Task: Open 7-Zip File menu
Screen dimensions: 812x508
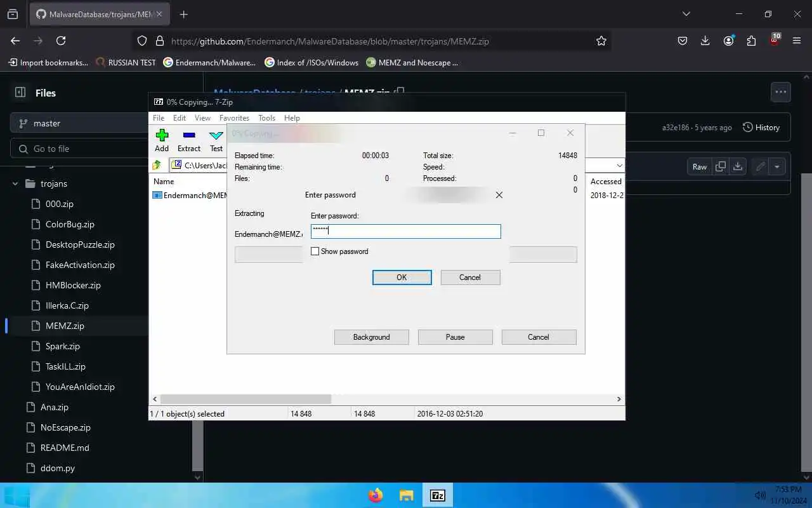Action: (x=159, y=118)
